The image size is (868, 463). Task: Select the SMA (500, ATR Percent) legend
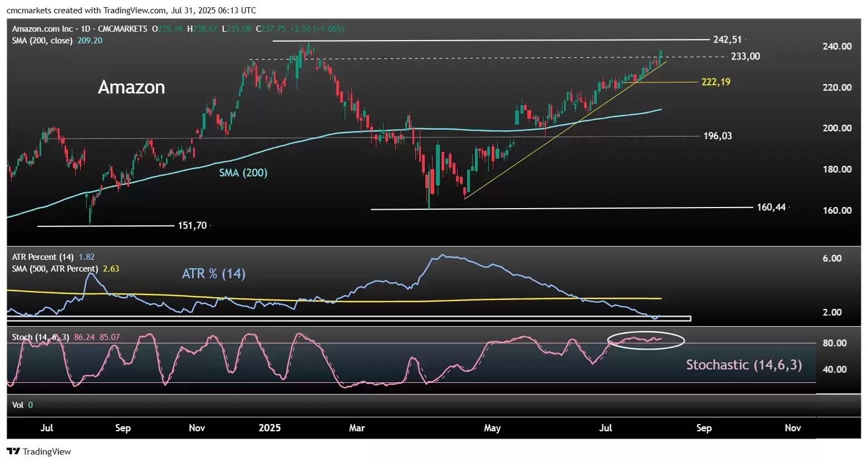(x=55, y=269)
